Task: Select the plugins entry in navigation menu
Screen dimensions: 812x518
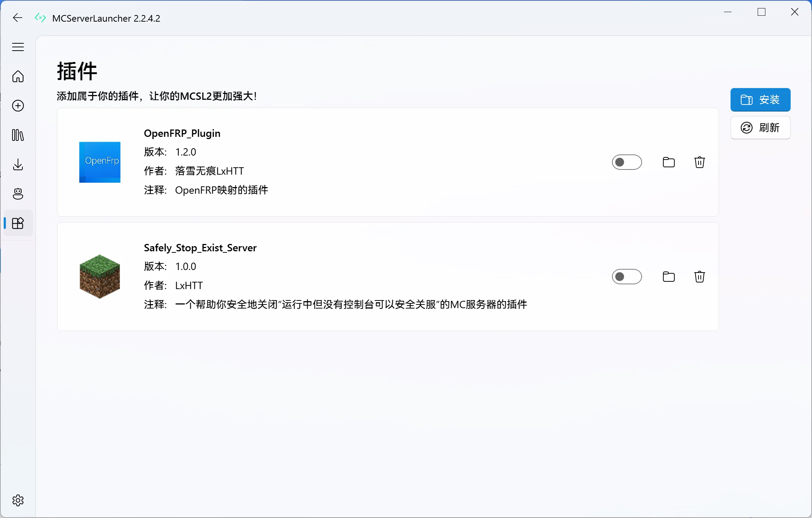Action: tap(18, 223)
